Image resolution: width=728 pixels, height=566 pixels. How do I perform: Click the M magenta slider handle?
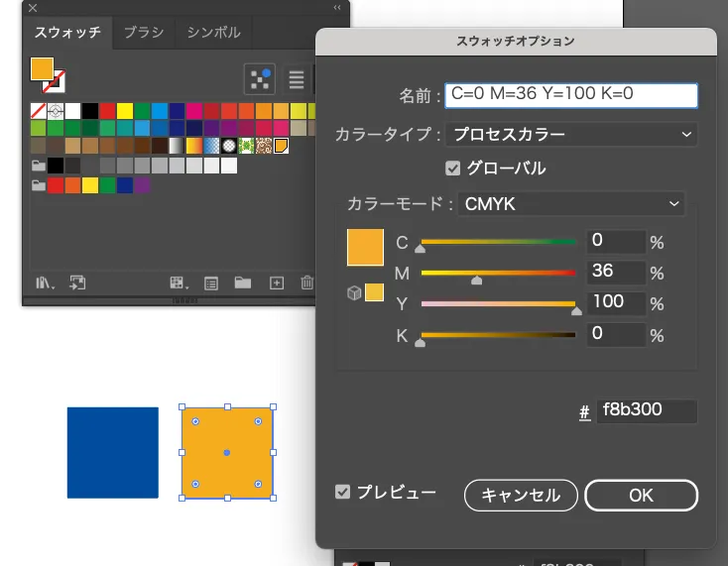(x=476, y=280)
